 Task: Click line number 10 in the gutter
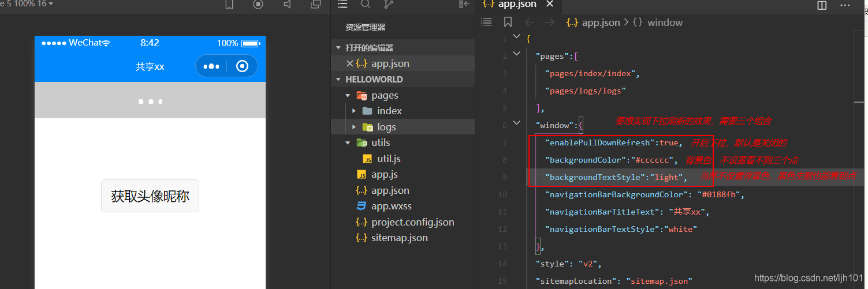coord(502,194)
